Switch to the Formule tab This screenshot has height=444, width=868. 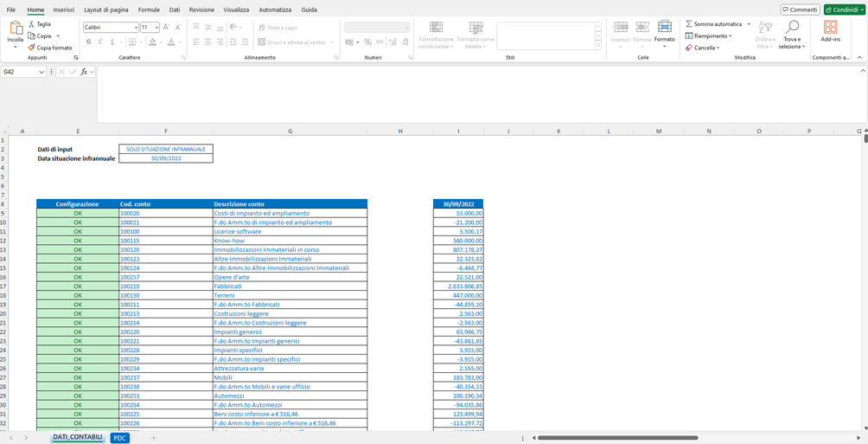(x=149, y=10)
